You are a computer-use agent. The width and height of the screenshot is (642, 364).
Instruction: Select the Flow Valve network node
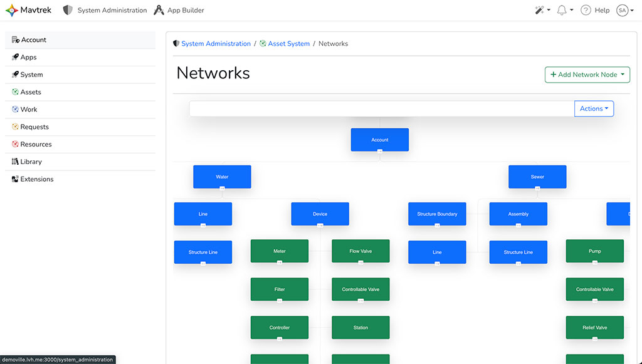360,251
